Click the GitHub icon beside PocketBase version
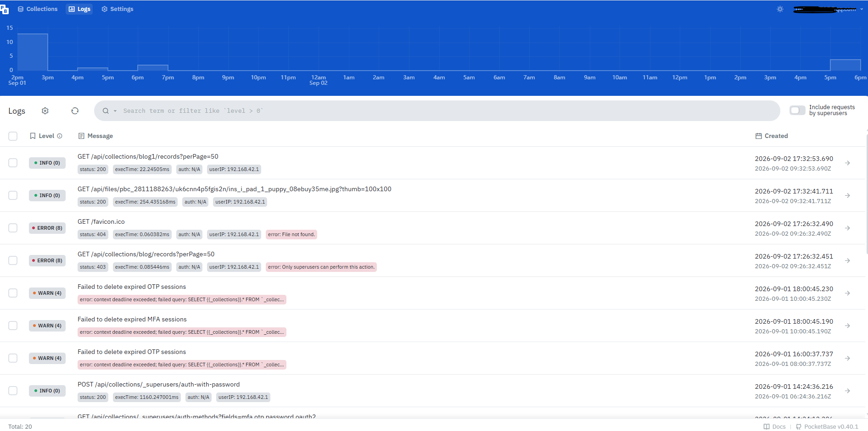This screenshot has height=431, width=868. (x=799, y=427)
